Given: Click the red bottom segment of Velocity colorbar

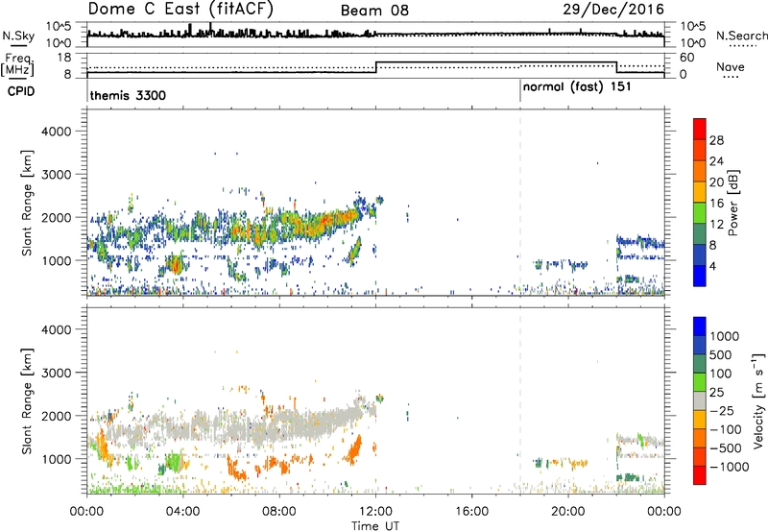Looking at the screenshot, I should pyautogui.click(x=700, y=475).
